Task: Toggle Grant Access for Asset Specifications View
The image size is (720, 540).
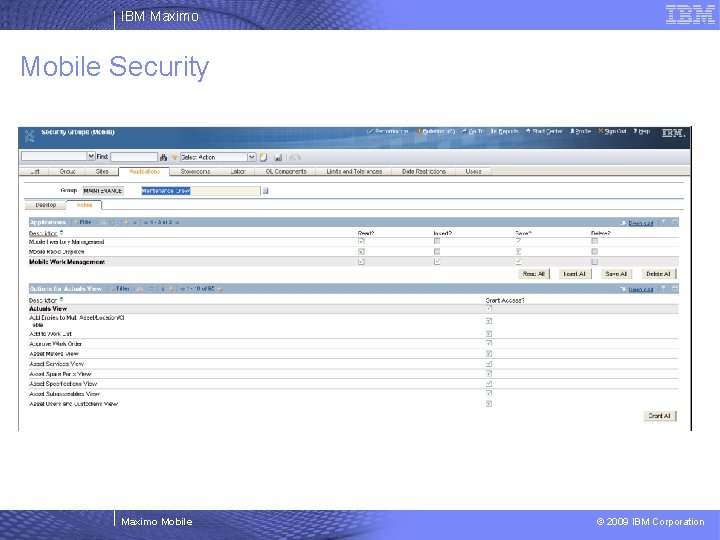Action: coord(489,384)
